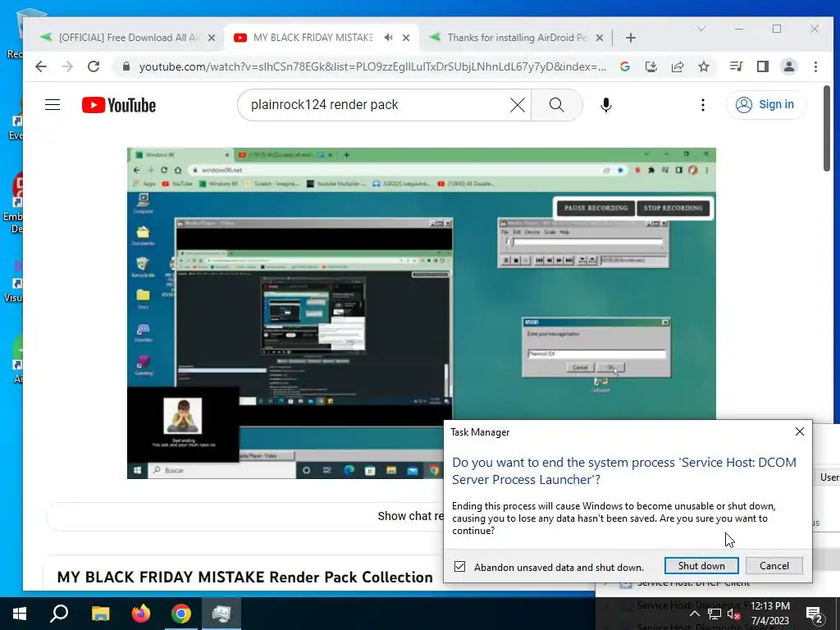Open the Windows Start menu
The width and height of the screenshot is (840, 630).
point(20,614)
